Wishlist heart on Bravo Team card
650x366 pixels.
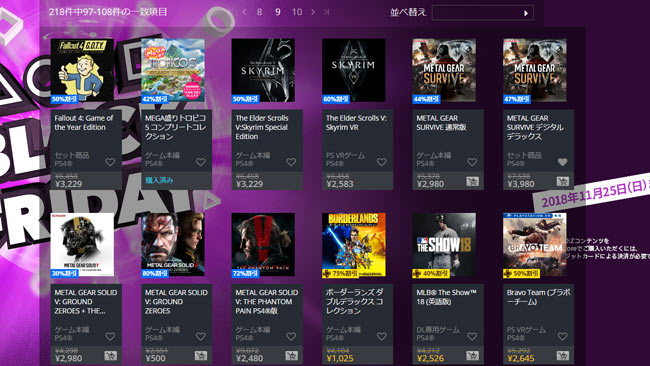pyautogui.click(x=563, y=337)
